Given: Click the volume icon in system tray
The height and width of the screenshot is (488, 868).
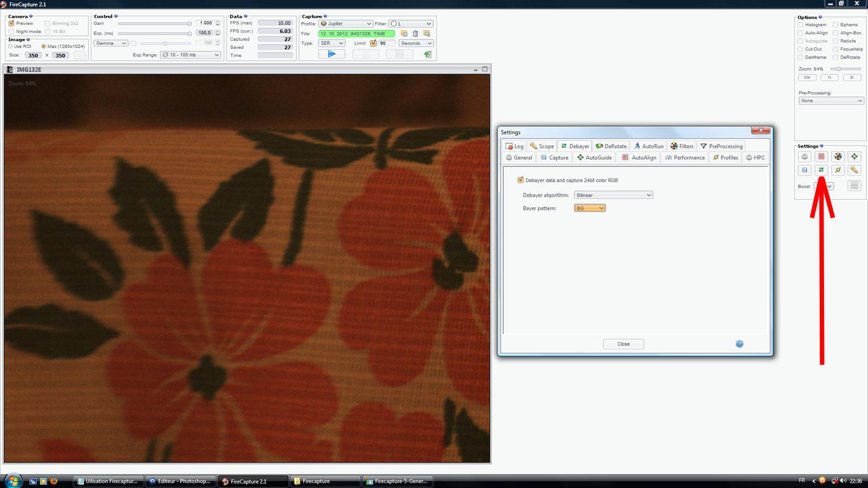Looking at the screenshot, I should coord(843,481).
